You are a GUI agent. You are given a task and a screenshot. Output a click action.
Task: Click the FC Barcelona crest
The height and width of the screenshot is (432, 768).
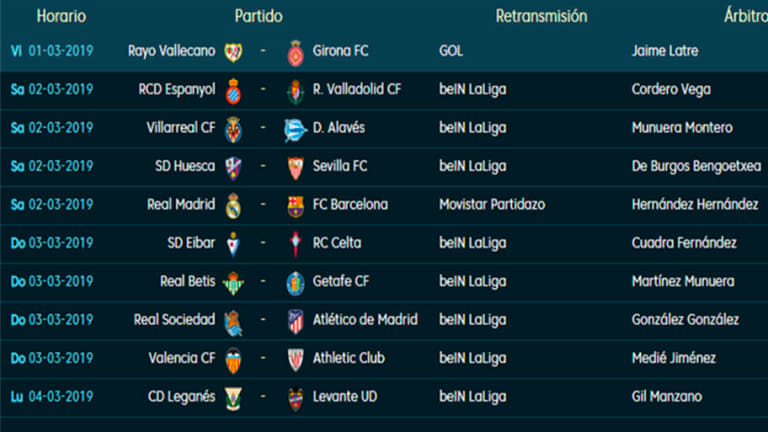tap(295, 205)
